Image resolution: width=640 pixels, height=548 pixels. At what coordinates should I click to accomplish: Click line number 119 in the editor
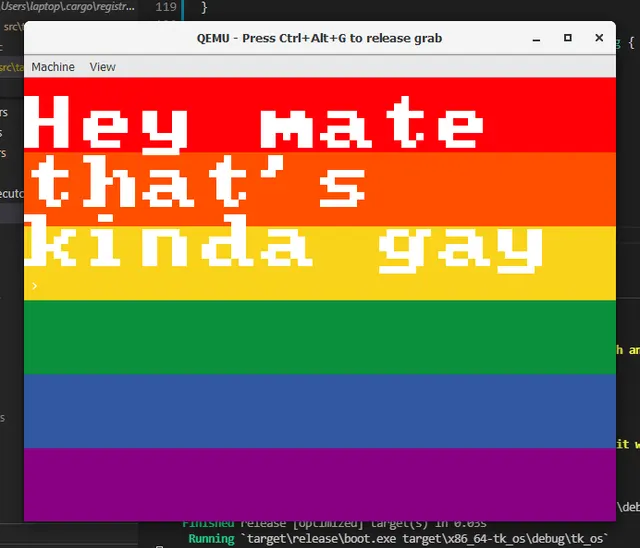166,7
